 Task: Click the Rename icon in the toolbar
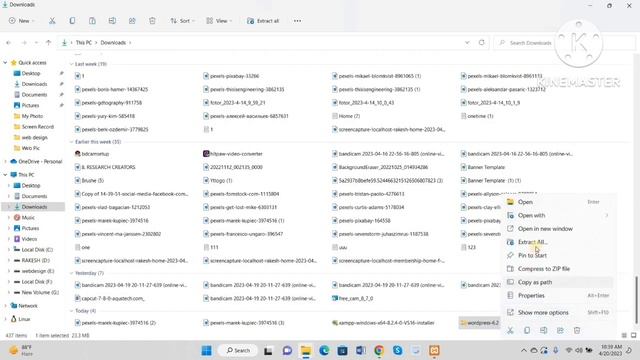pos(112,21)
